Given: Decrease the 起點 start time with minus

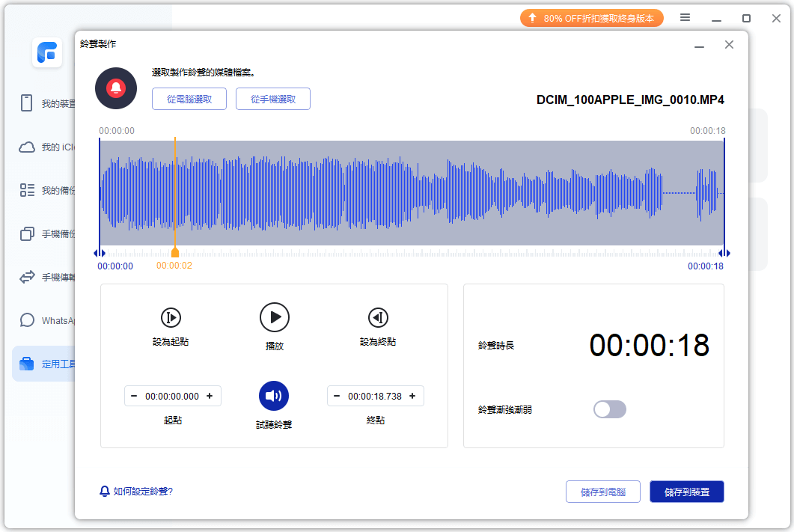Looking at the screenshot, I should (x=134, y=397).
